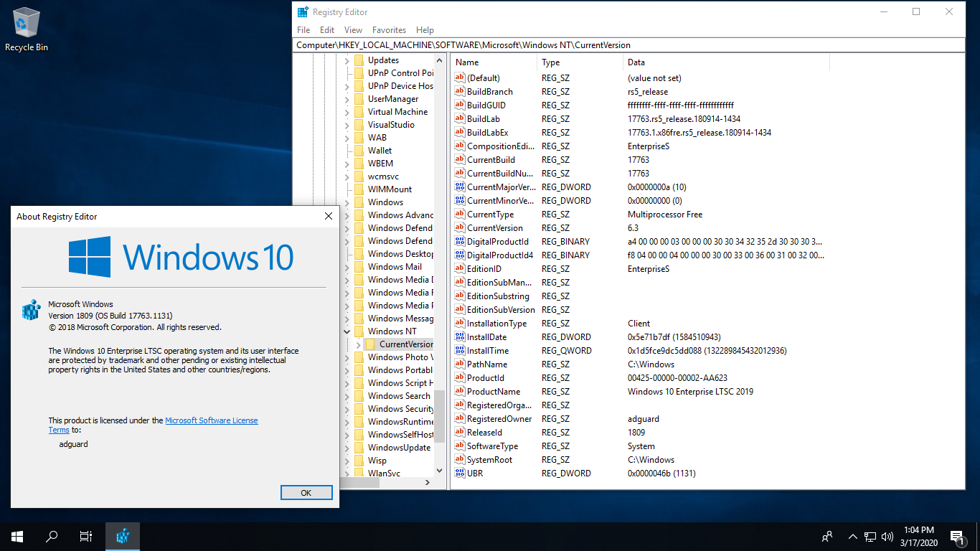
Task: Select the Windows NT key folder
Action: tap(392, 331)
